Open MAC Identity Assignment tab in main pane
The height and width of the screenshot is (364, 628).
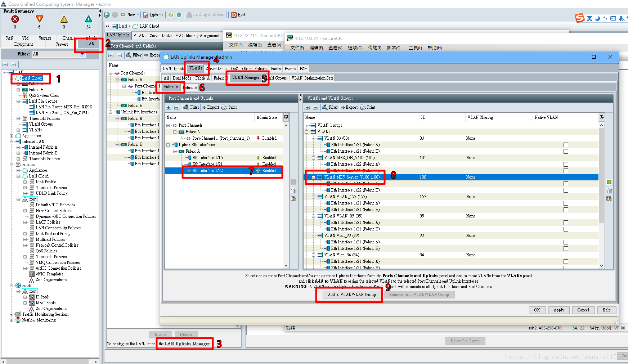click(197, 36)
